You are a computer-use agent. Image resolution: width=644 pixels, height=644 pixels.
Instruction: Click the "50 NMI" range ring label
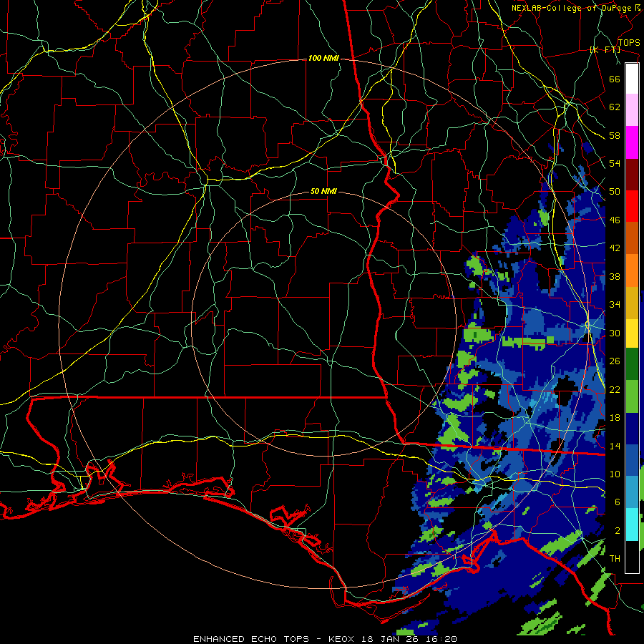tap(323, 191)
